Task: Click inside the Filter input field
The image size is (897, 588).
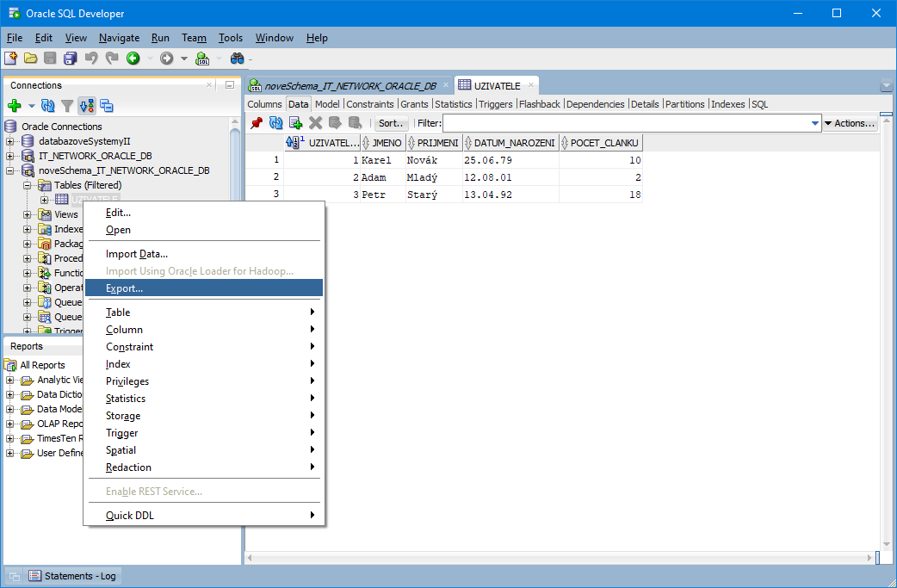Action: tap(626, 123)
